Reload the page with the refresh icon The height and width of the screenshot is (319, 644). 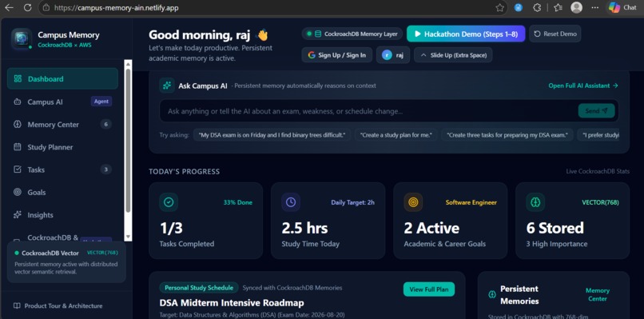tap(27, 7)
